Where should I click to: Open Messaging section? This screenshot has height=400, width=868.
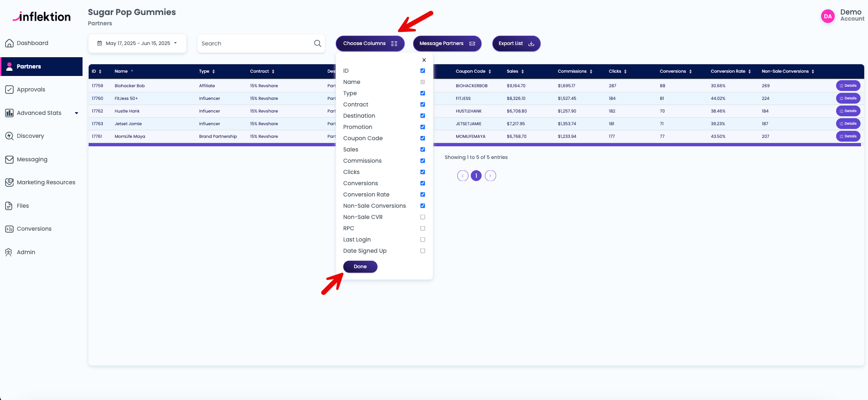pos(32,159)
